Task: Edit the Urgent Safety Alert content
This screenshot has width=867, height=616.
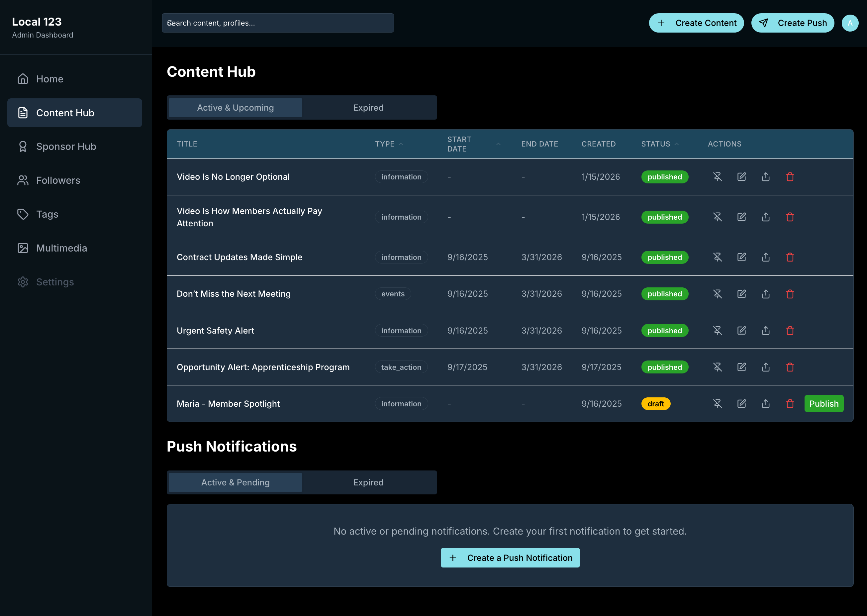Action: pyautogui.click(x=742, y=330)
